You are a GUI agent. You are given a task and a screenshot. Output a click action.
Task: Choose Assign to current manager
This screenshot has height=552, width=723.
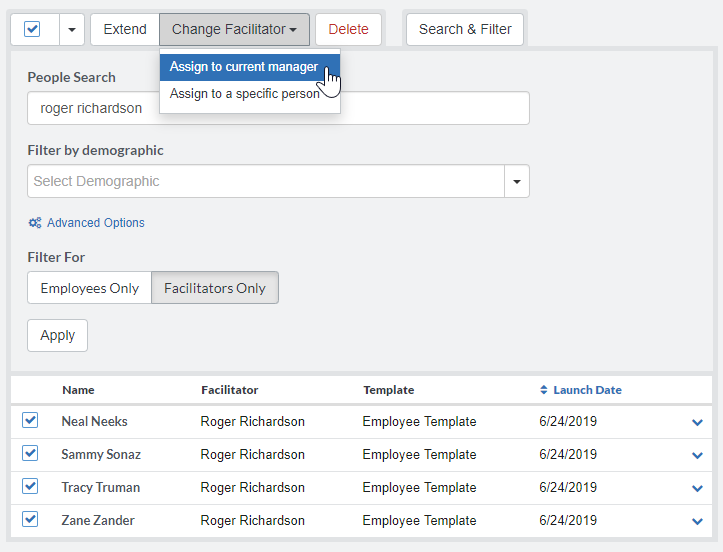250,67
